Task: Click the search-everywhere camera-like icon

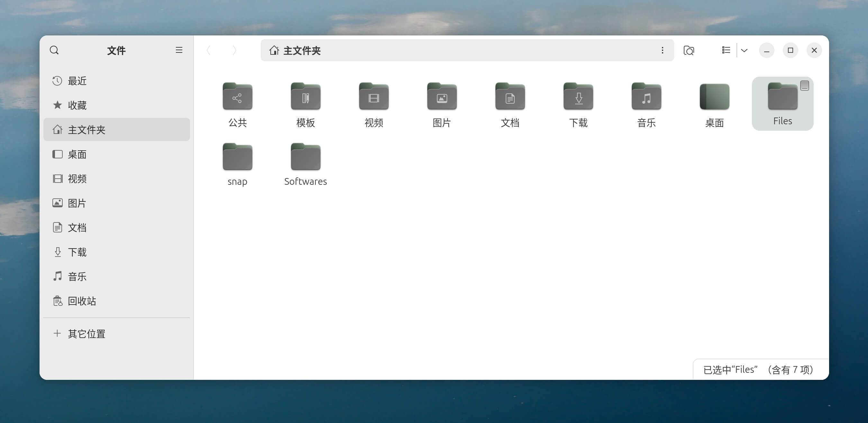Action: click(688, 50)
